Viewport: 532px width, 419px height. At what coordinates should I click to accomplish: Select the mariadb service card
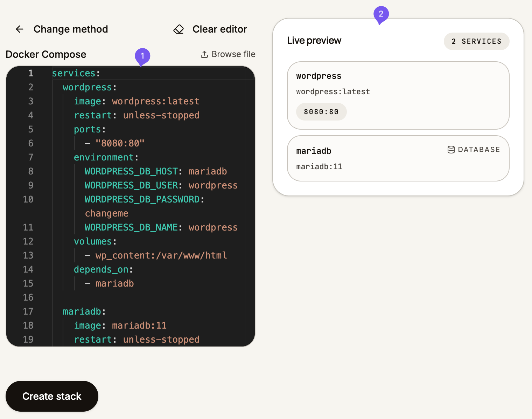pos(398,158)
